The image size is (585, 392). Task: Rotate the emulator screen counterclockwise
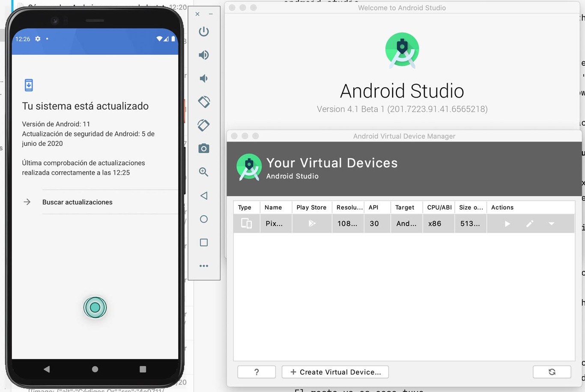click(x=203, y=102)
